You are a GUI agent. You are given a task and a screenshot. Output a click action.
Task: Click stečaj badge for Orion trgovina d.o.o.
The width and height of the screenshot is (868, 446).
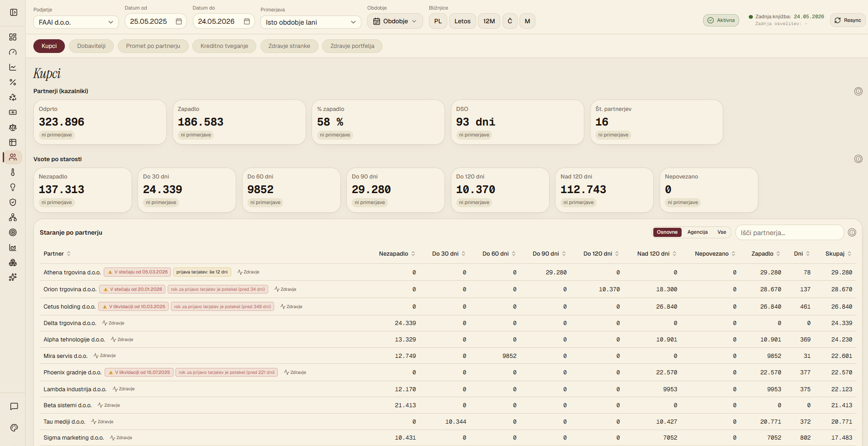coord(132,289)
